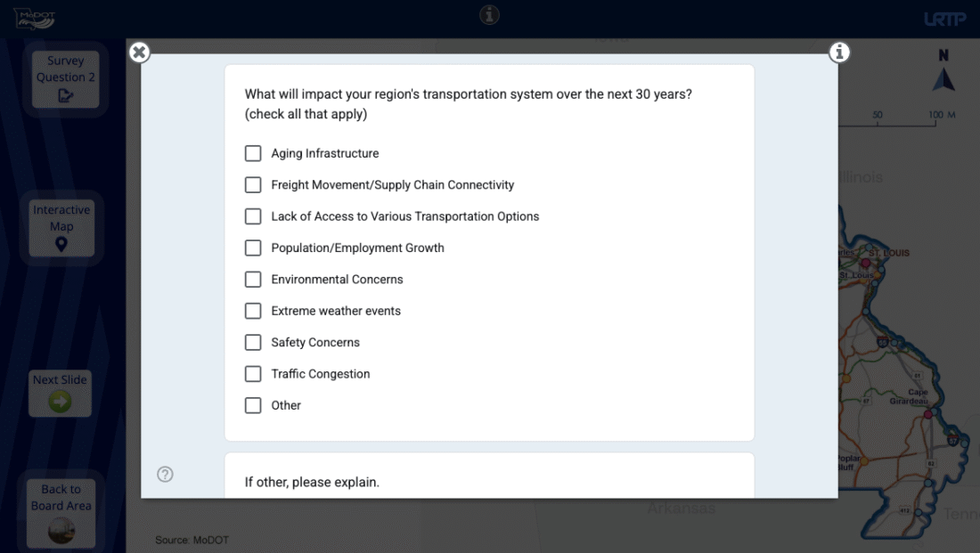The height and width of the screenshot is (553, 980).
Task: Click the question mark help icon
Action: coord(165,475)
